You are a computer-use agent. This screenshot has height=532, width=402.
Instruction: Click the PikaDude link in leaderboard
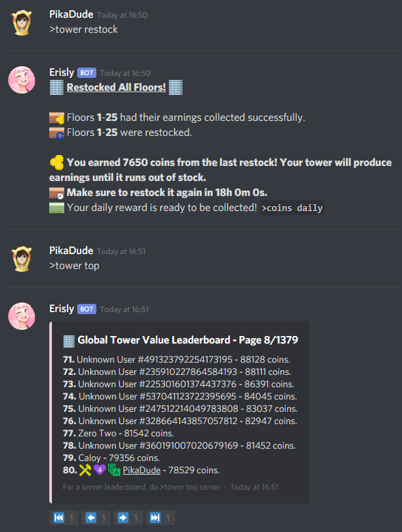pyautogui.click(x=142, y=470)
